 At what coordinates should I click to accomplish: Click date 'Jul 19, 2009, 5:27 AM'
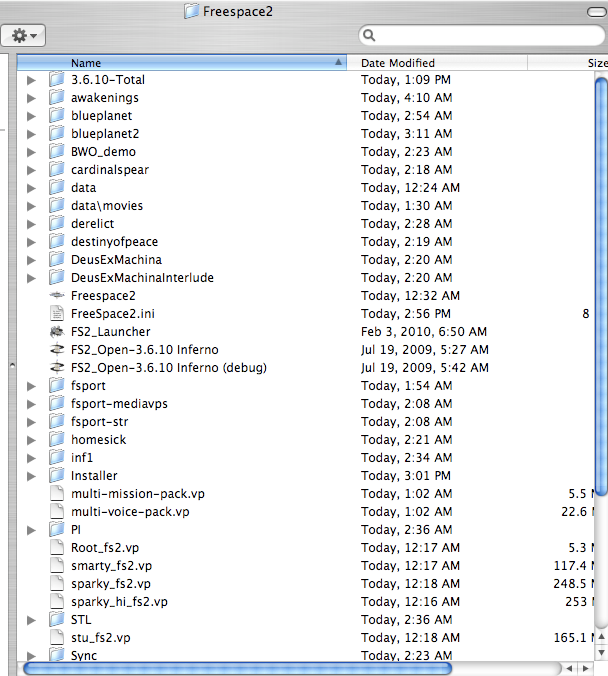(425, 350)
